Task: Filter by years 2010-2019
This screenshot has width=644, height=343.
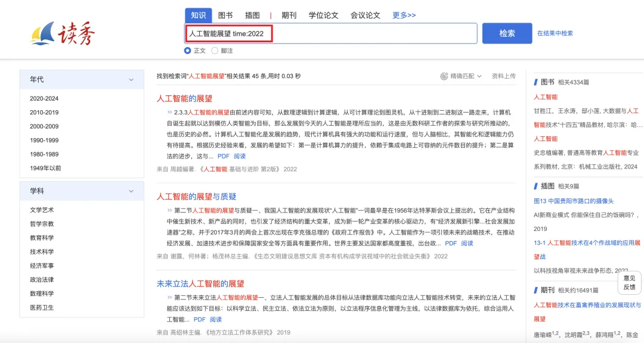Action: (44, 113)
